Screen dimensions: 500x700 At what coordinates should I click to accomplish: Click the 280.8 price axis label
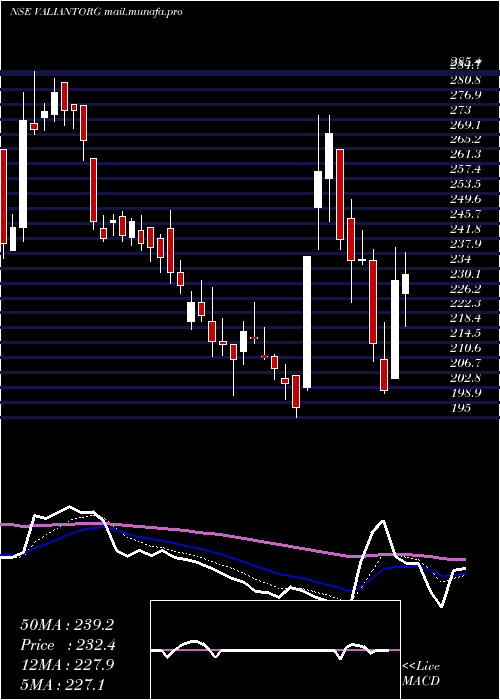pos(467,80)
